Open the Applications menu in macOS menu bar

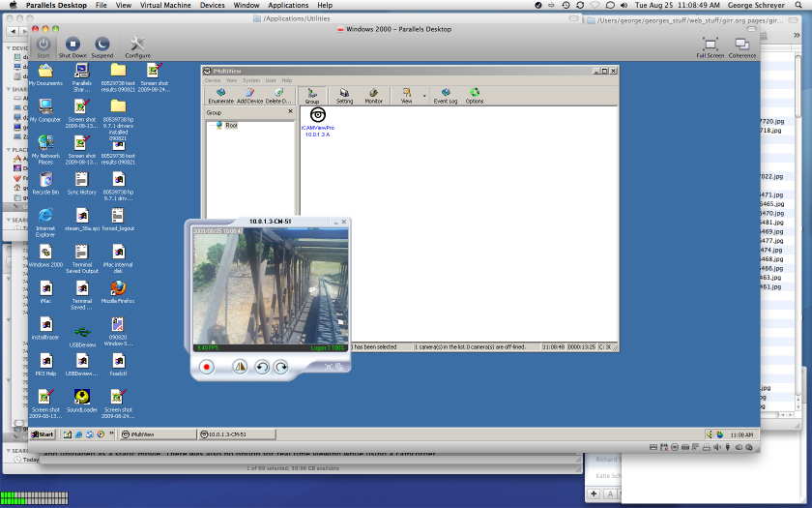coord(288,5)
